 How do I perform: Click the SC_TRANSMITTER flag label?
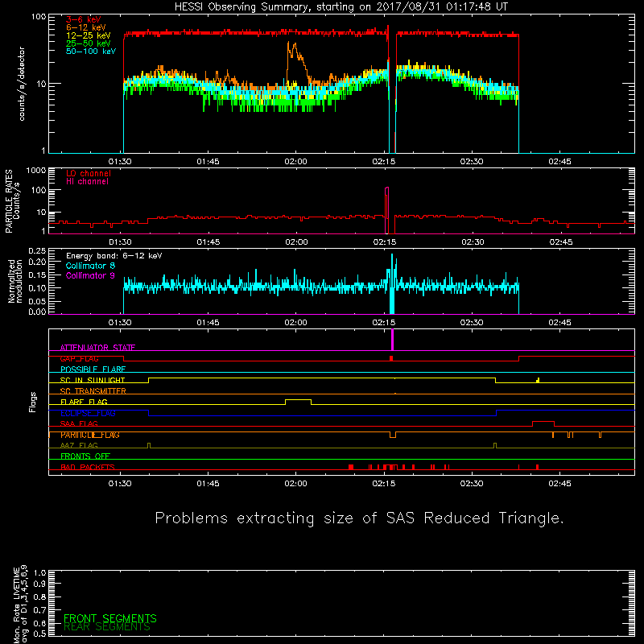(93, 391)
